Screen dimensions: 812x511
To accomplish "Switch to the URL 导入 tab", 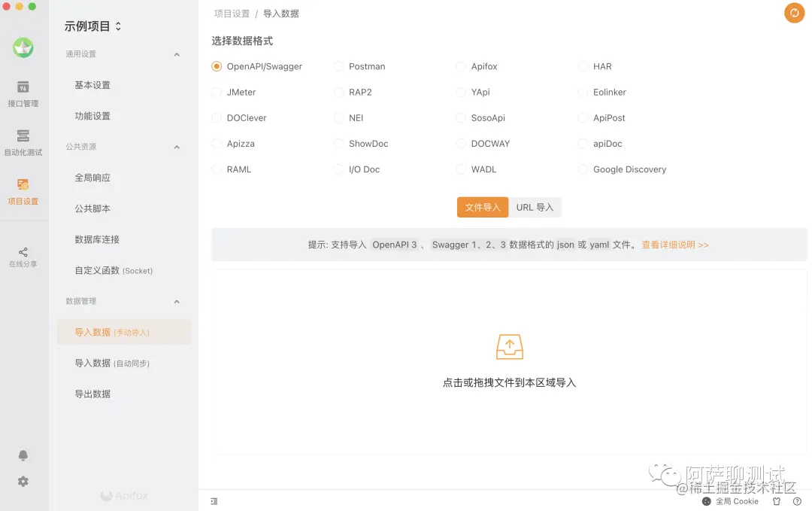I will point(535,207).
